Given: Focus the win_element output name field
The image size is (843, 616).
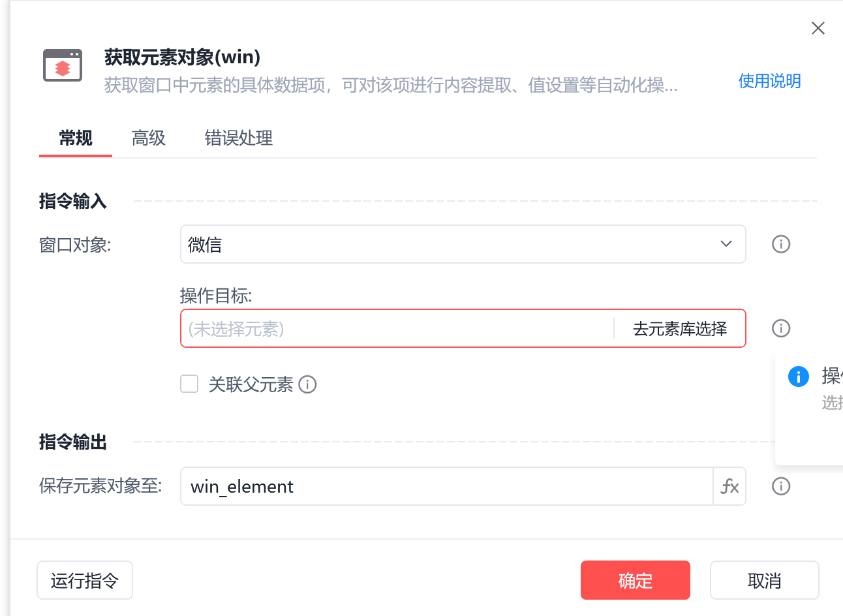Looking at the screenshot, I should (x=447, y=486).
